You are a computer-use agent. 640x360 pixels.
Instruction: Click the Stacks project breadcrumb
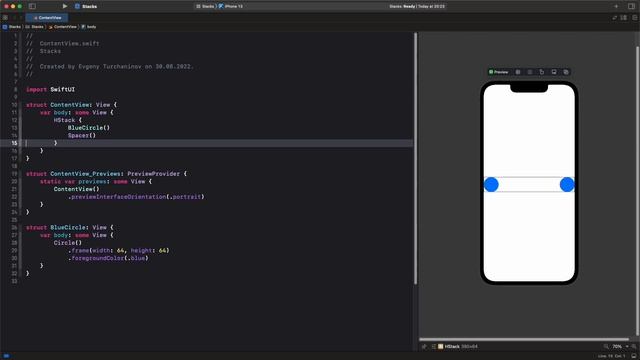(x=12, y=27)
